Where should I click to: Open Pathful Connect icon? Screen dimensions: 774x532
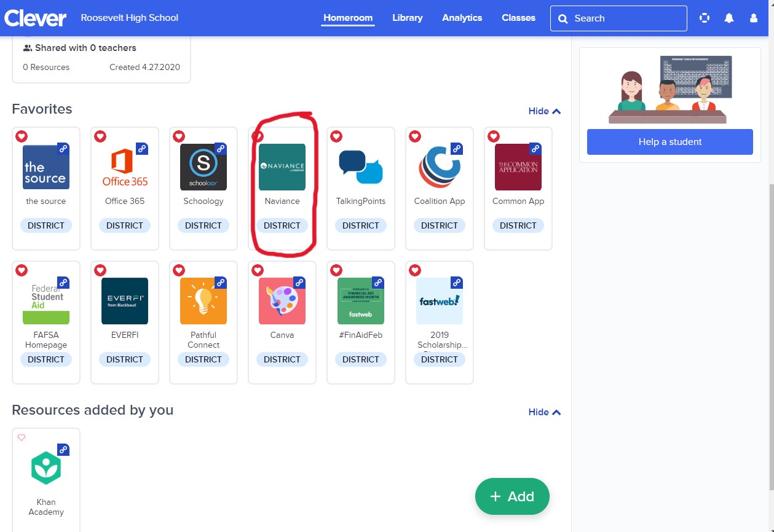pos(203,301)
